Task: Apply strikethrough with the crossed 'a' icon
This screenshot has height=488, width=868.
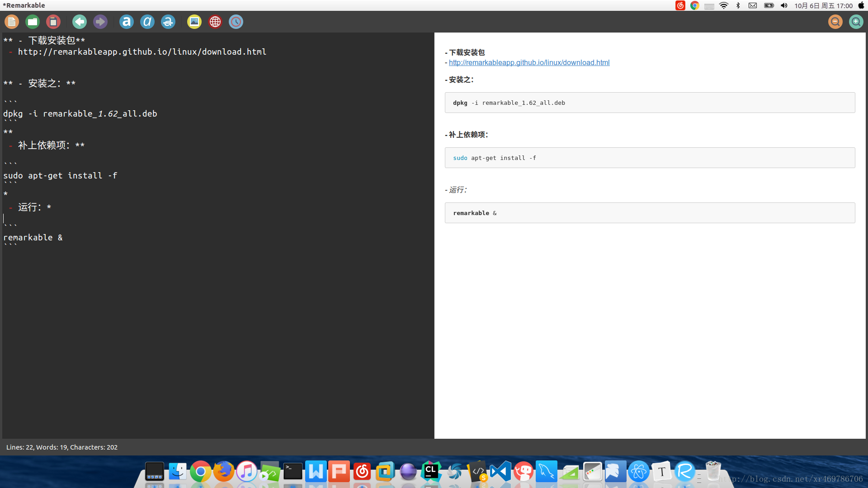Action: [x=168, y=22]
